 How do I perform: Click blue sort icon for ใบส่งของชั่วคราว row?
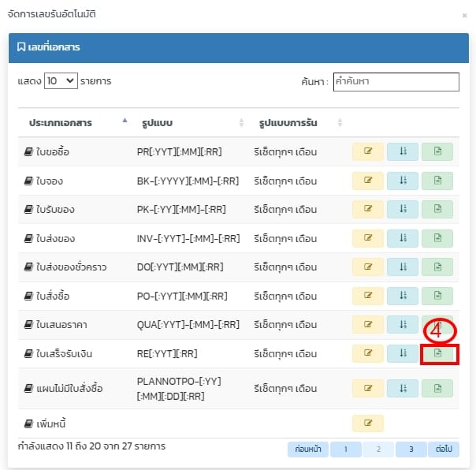(x=402, y=267)
